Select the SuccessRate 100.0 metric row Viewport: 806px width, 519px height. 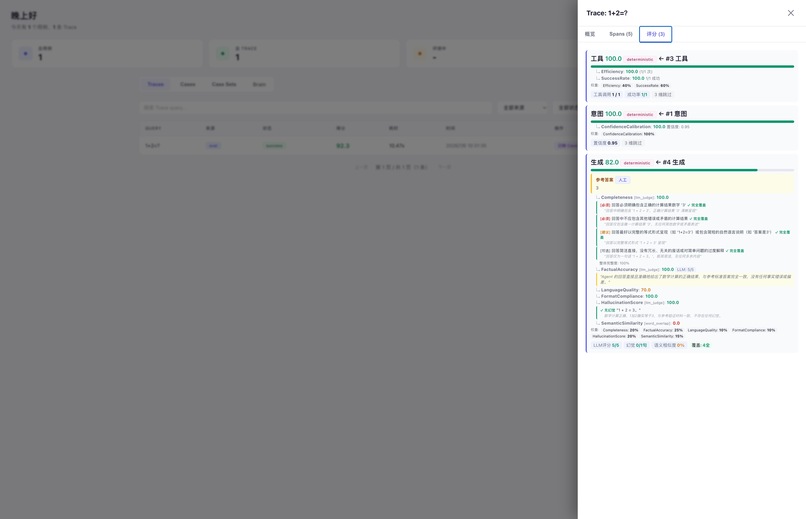coord(630,78)
